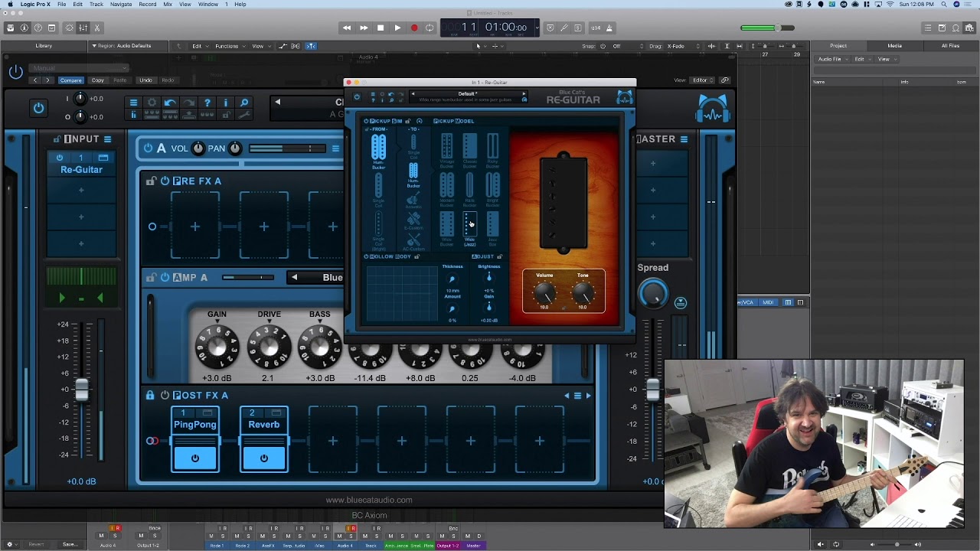Select the Modern Bucker pickup model
Viewport: 980px width, 551px height.
[x=446, y=189]
